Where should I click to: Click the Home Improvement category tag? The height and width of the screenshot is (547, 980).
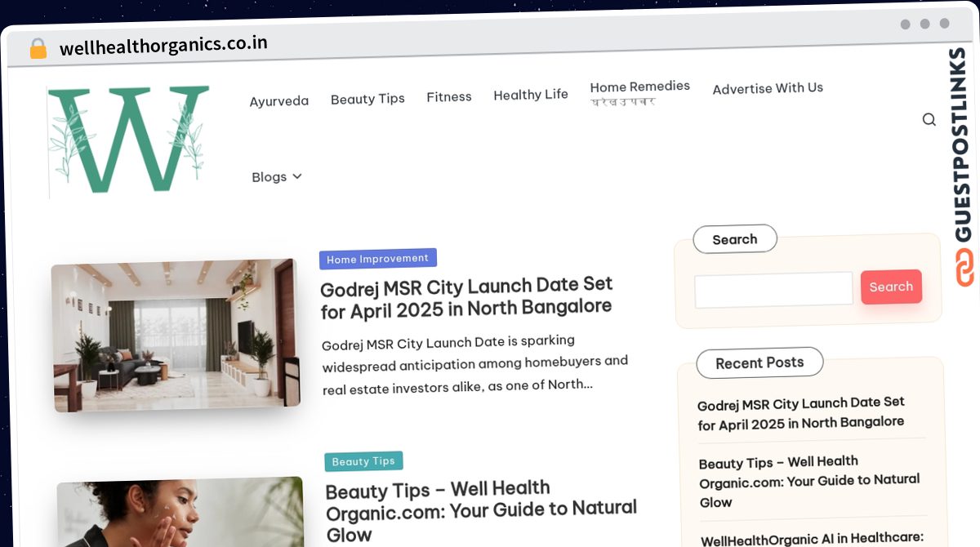click(x=377, y=259)
